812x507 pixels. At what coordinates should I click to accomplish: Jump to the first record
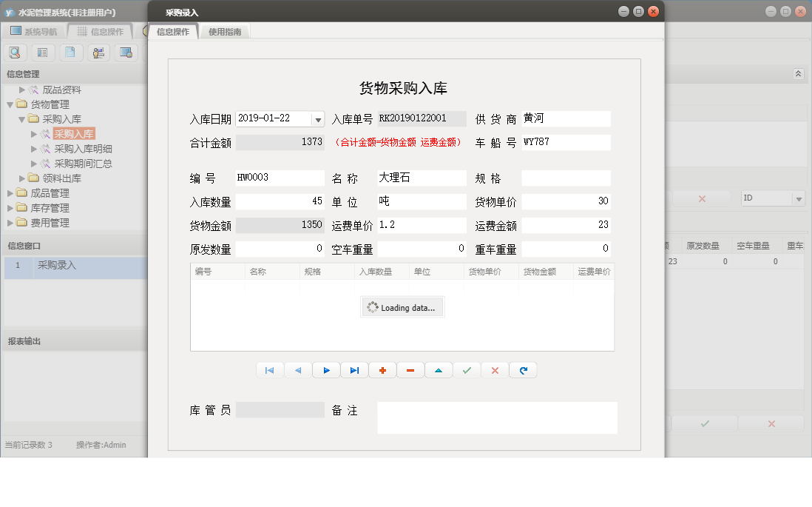[x=270, y=369]
